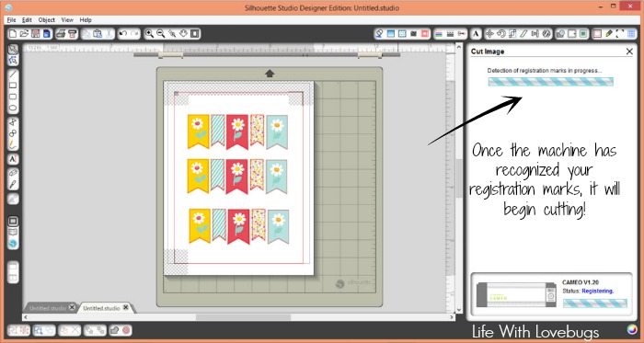
Task: Click the horizontal scrollbar right arrow
Action: (453, 317)
